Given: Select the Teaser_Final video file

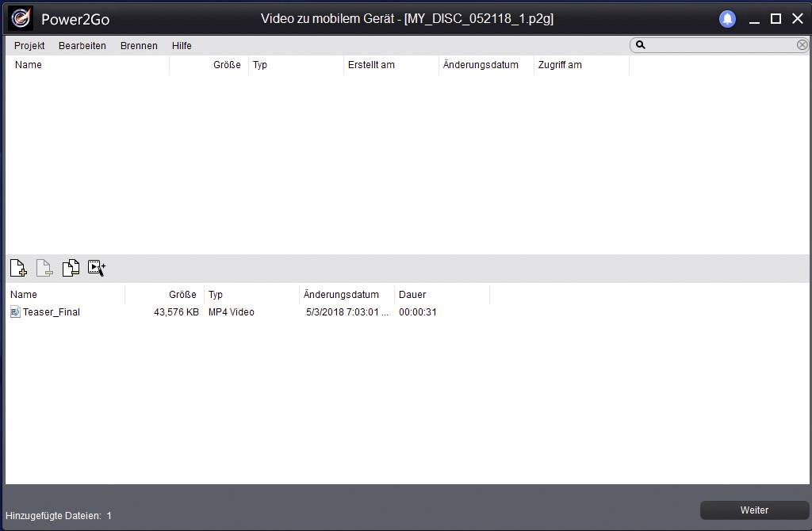Looking at the screenshot, I should point(52,312).
